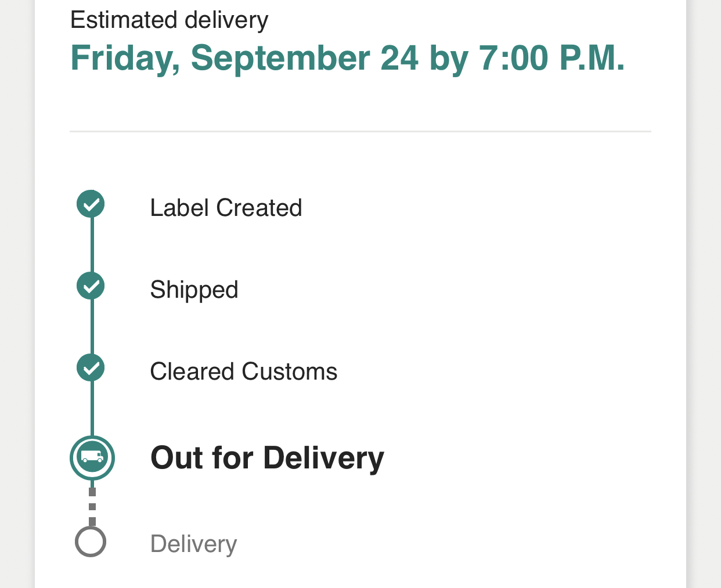
Task: Click the bold Out for Delivery status text
Action: coord(267,457)
